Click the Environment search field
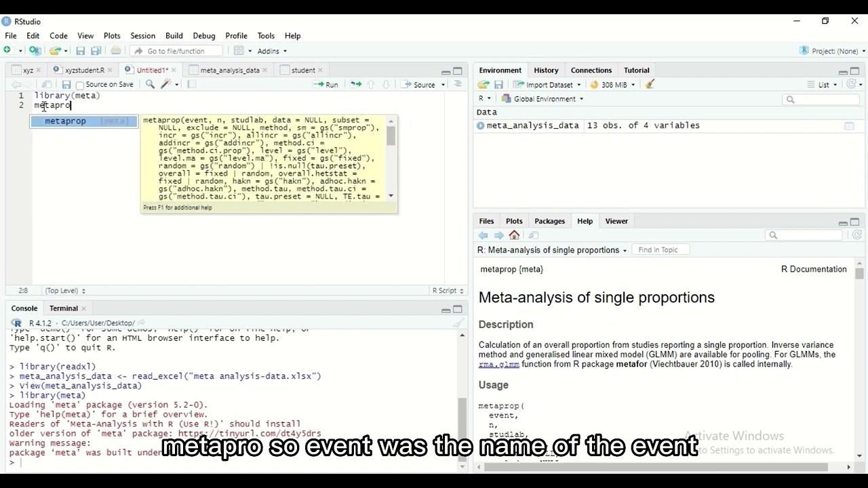Screen dimensions: 868x488 coord(821,100)
